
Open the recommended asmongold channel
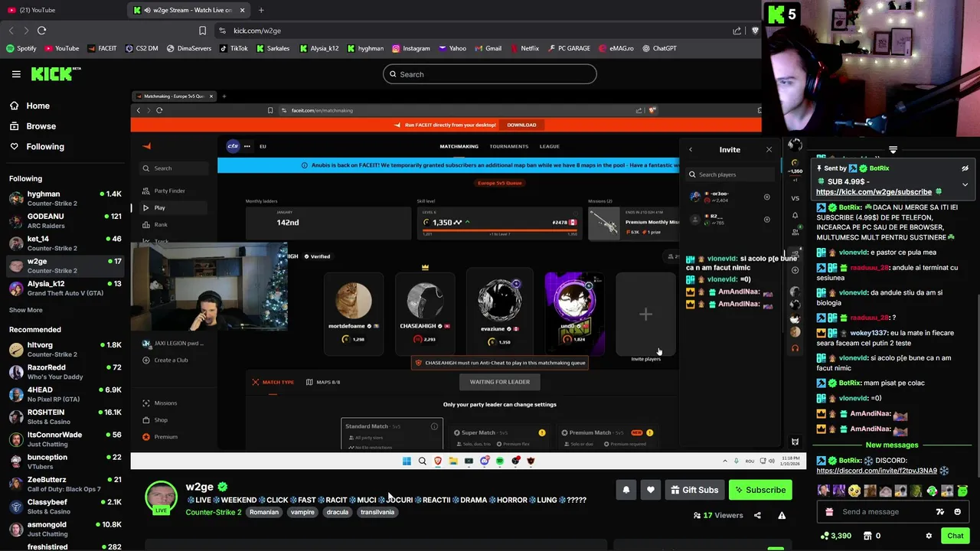(65, 529)
